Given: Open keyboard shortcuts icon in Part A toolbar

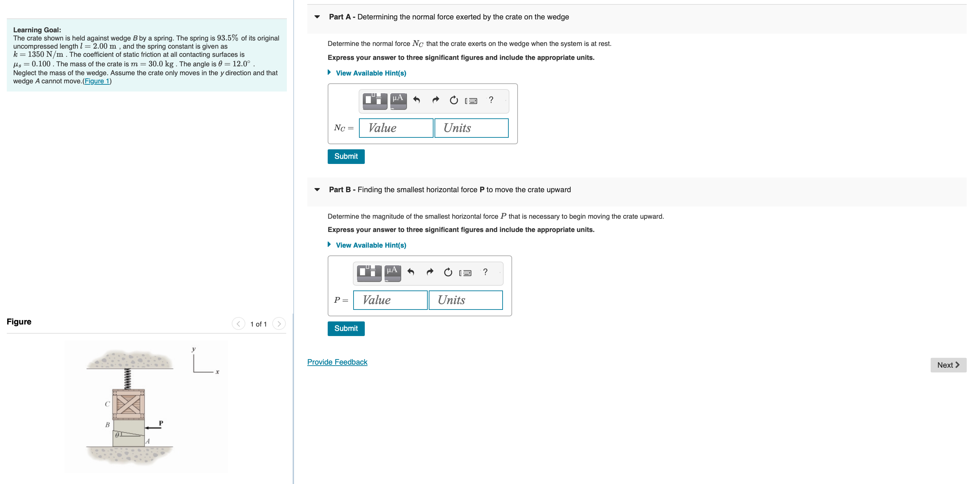Looking at the screenshot, I should tap(471, 101).
